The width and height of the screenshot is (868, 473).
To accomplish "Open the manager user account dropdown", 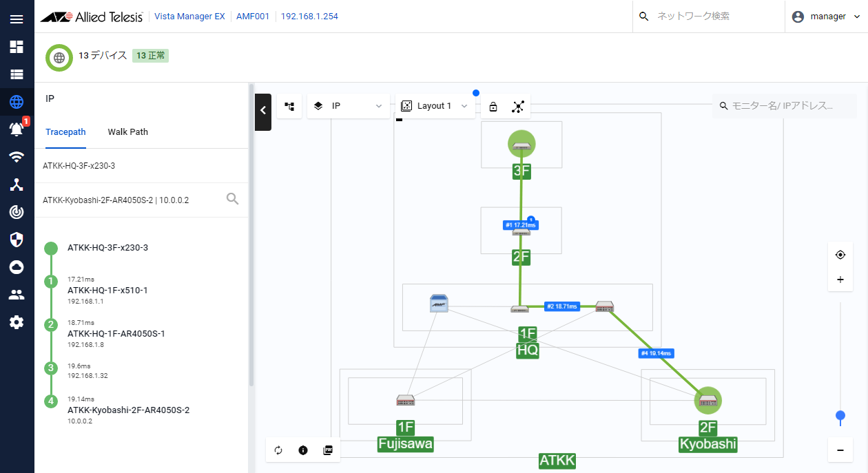I will click(x=827, y=17).
